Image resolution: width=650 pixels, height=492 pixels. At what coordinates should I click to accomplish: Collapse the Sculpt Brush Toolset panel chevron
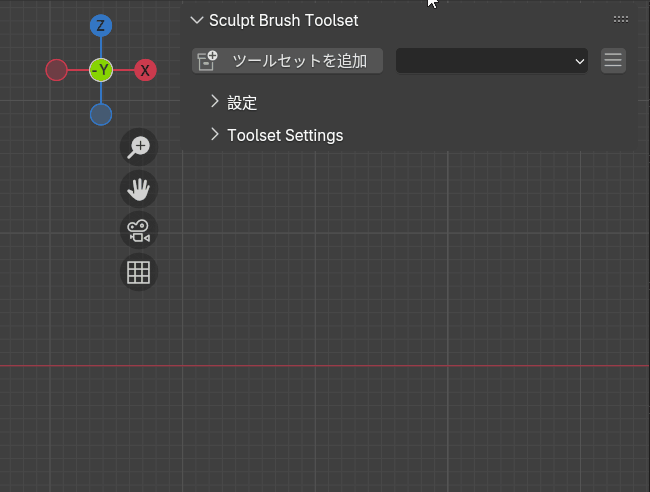197,20
